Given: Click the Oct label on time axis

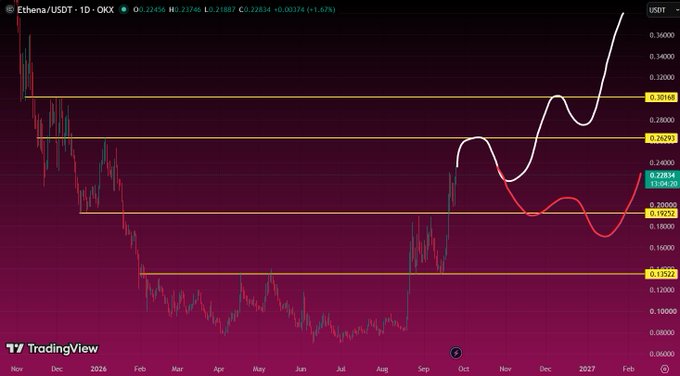Looking at the screenshot, I should pos(464,369).
